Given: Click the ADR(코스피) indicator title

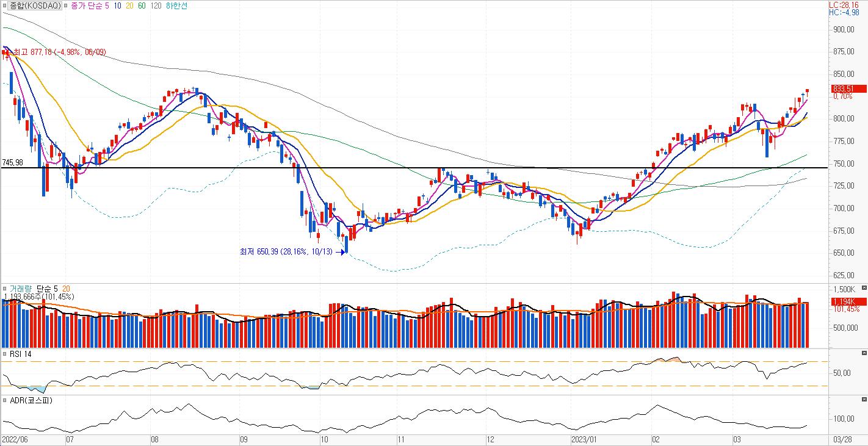Looking at the screenshot, I should point(31,401).
